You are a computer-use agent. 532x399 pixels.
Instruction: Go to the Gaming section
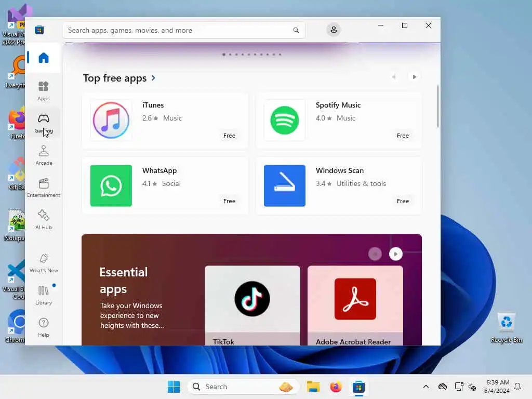click(44, 123)
